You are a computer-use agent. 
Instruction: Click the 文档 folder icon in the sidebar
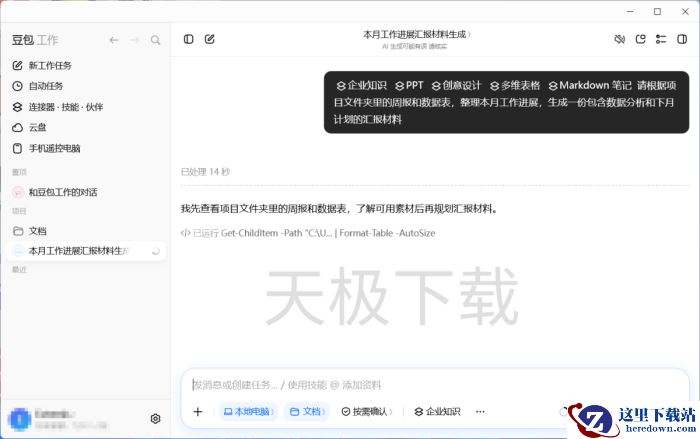18,231
